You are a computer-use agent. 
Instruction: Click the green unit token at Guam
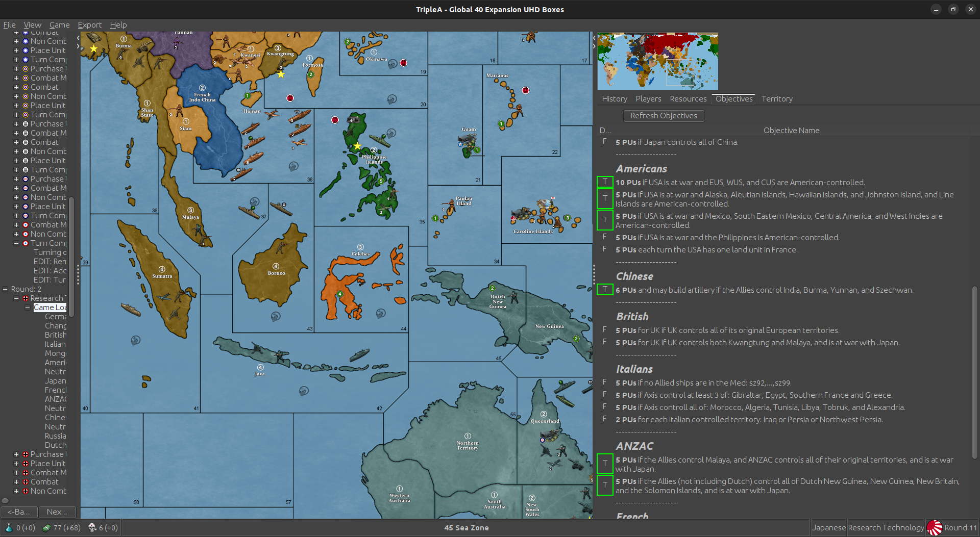click(477, 150)
